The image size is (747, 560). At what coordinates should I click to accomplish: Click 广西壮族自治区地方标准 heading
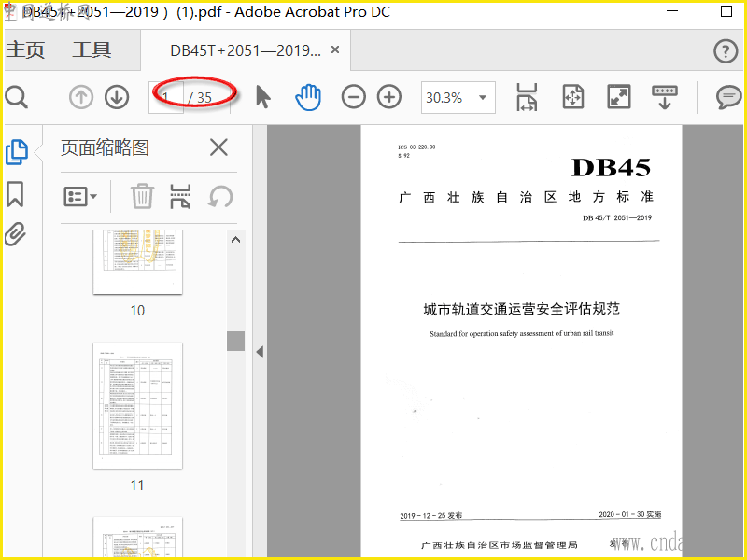pyautogui.click(x=526, y=197)
